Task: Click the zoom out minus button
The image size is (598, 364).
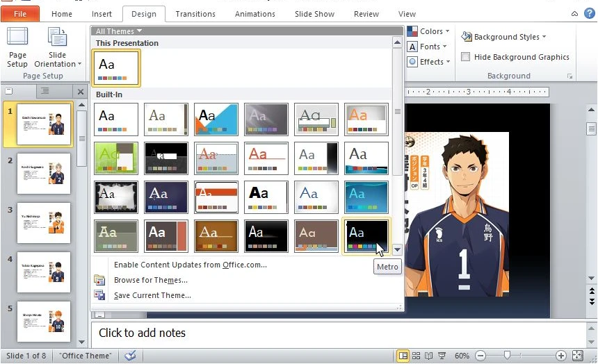Action: (480, 356)
